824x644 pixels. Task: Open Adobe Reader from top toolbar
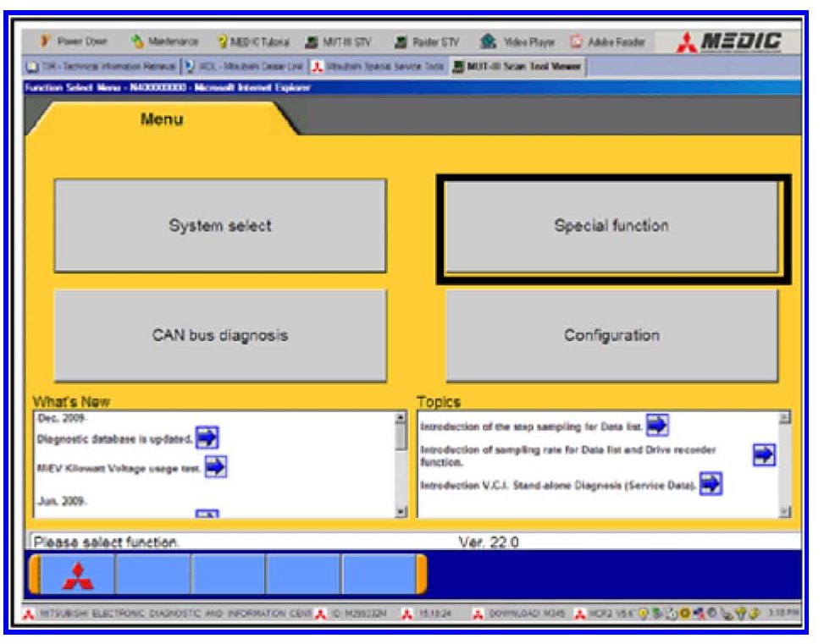pyautogui.click(x=609, y=42)
